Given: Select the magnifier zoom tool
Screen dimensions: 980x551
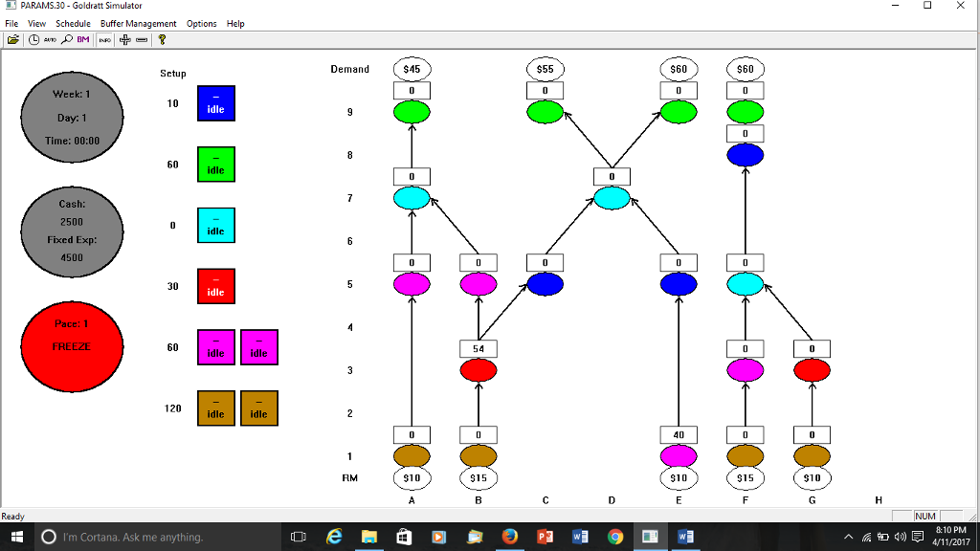Looking at the screenshot, I should pyautogui.click(x=67, y=39).
